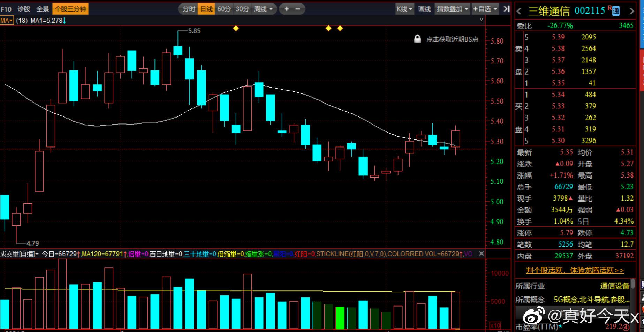Click sell level 5 price 5.39
Screen dimensions: 644x332
pos(558,37)
